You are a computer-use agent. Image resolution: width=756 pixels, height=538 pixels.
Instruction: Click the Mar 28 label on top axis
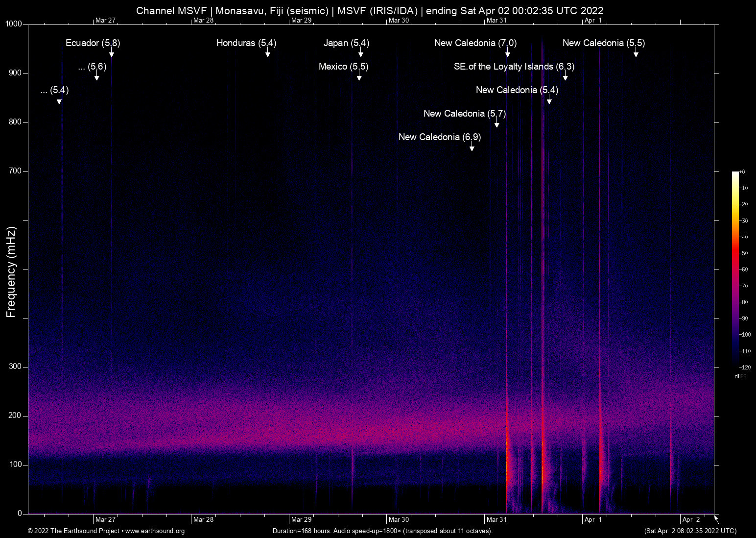203,20
